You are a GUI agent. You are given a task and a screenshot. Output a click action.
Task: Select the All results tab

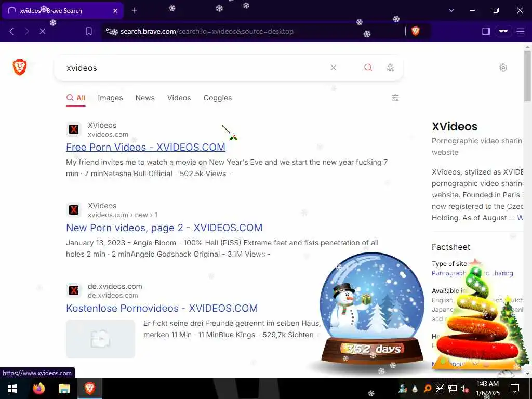pos(76,98)
